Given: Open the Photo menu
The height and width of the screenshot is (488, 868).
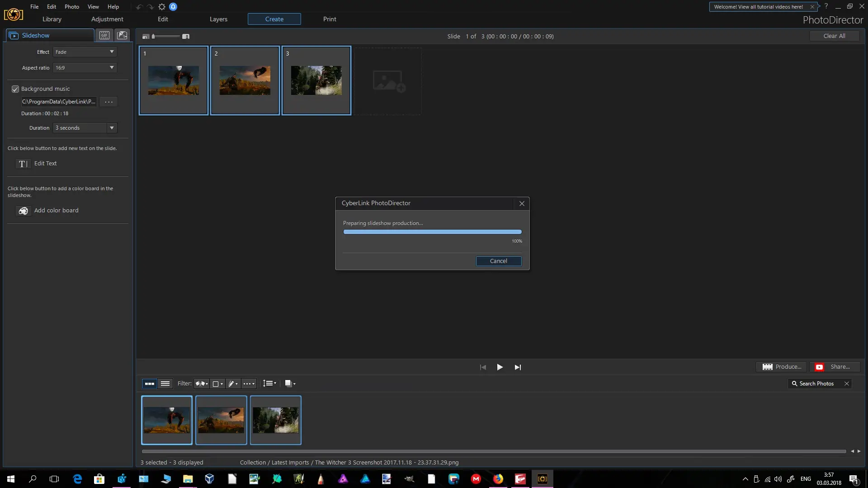Looking at the screenshot, I should click(71, 7).
